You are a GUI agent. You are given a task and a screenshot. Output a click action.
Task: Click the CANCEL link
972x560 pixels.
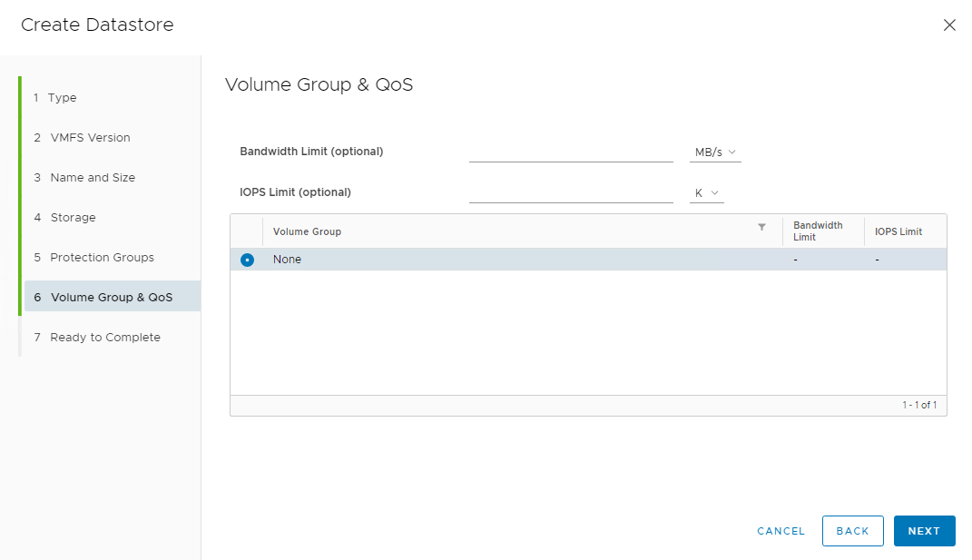781,531
